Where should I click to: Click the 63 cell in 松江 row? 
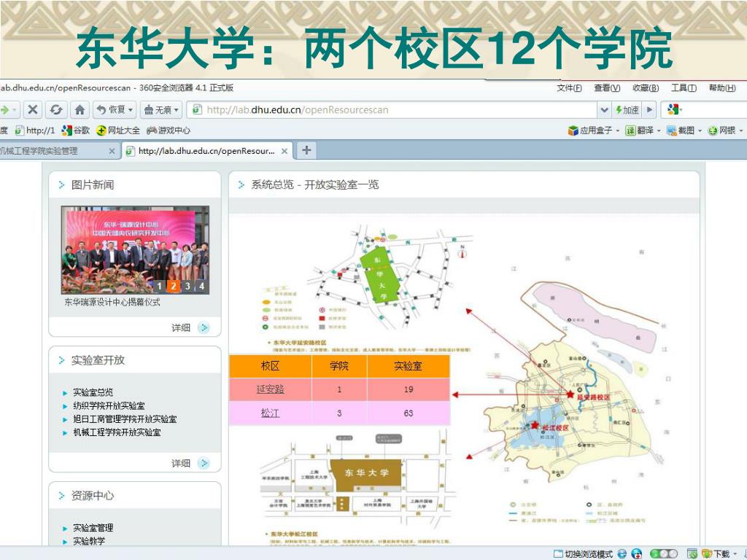click(409, 413)
